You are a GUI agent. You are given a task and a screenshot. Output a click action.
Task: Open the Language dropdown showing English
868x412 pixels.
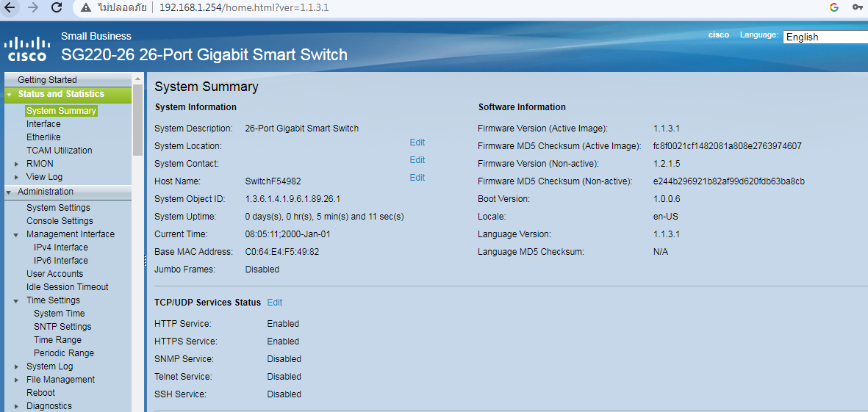pos(825,37)
